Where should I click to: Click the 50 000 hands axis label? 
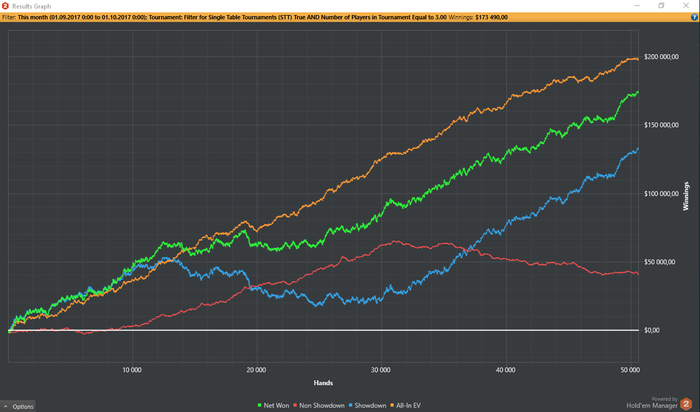630,370
